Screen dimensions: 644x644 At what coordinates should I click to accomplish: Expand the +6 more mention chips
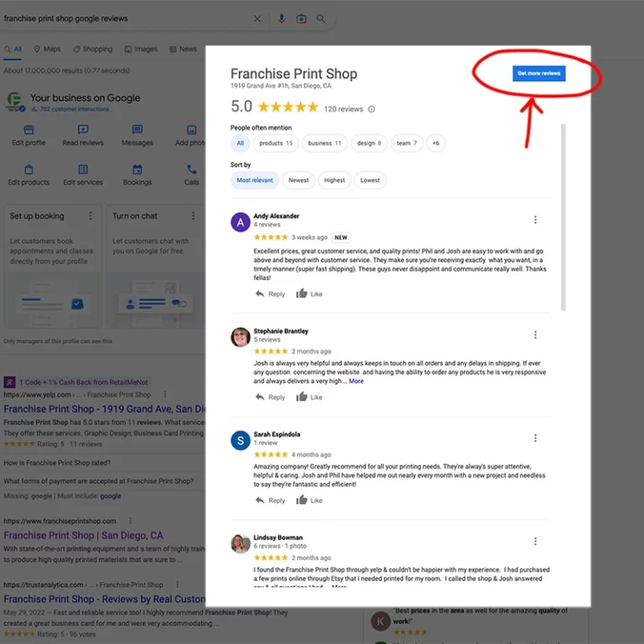(436, 143)
